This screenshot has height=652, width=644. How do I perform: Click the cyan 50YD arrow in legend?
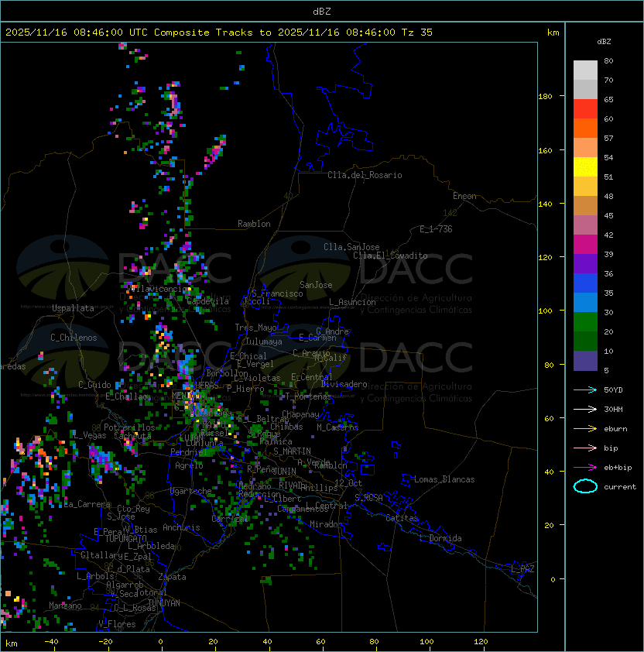tap(585, 390)
